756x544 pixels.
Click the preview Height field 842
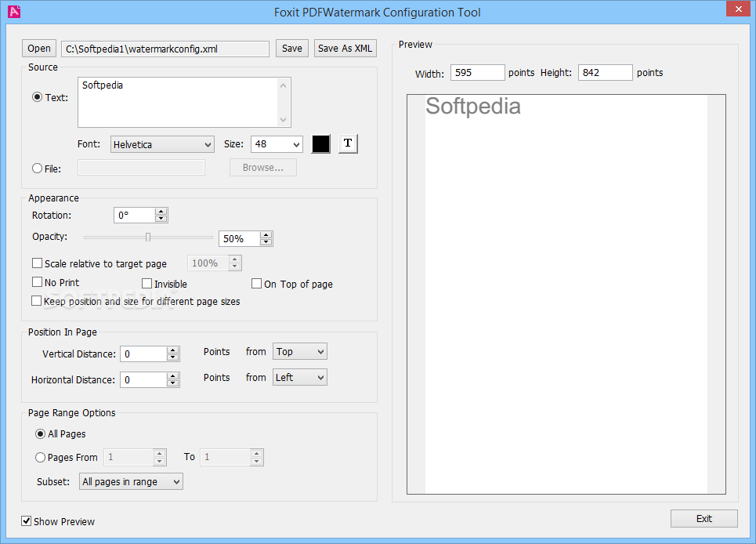pos(606,72)
